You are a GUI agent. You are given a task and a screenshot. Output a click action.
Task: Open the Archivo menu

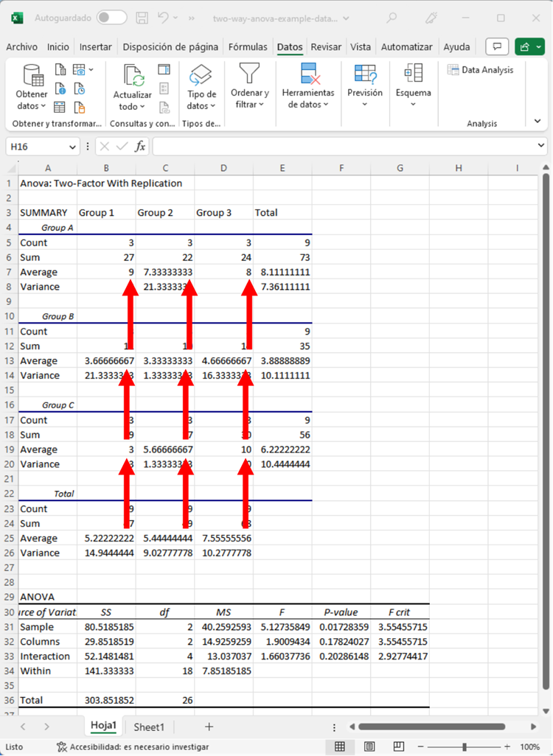21,47
